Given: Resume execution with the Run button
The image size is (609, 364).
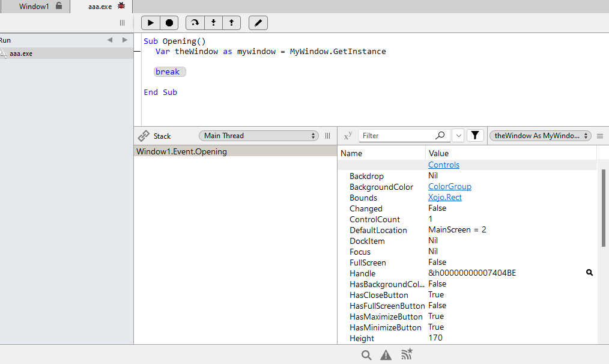Looking at the screenshot, I should [x=151, y=23].
